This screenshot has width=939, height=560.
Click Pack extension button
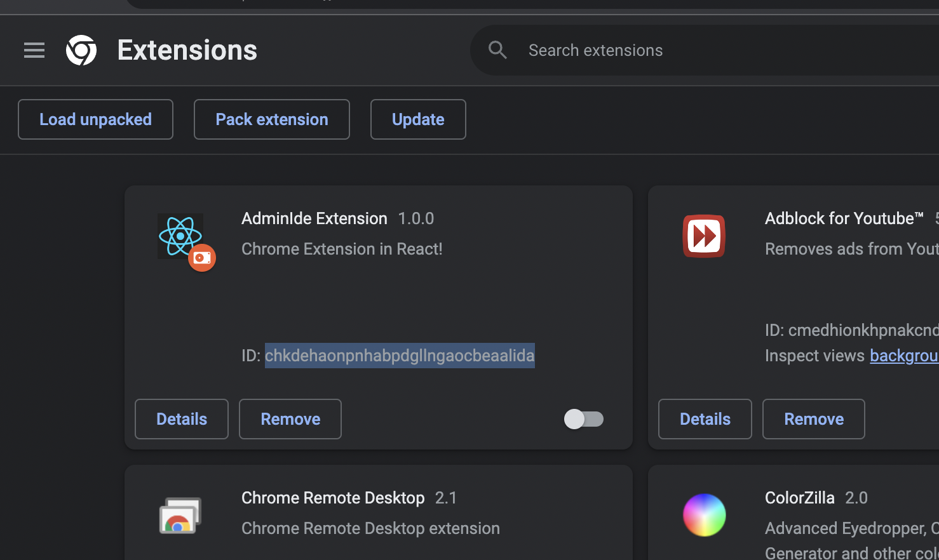272,119
